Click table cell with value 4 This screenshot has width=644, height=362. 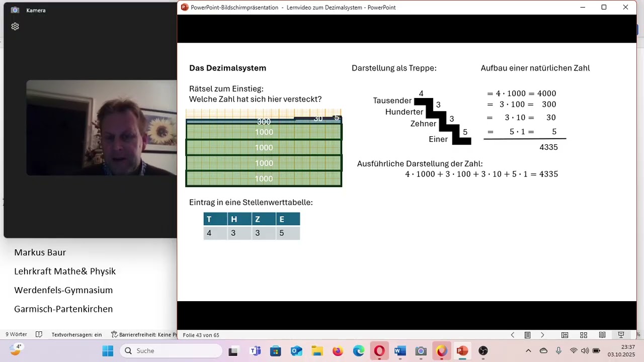tap(215, 233)
